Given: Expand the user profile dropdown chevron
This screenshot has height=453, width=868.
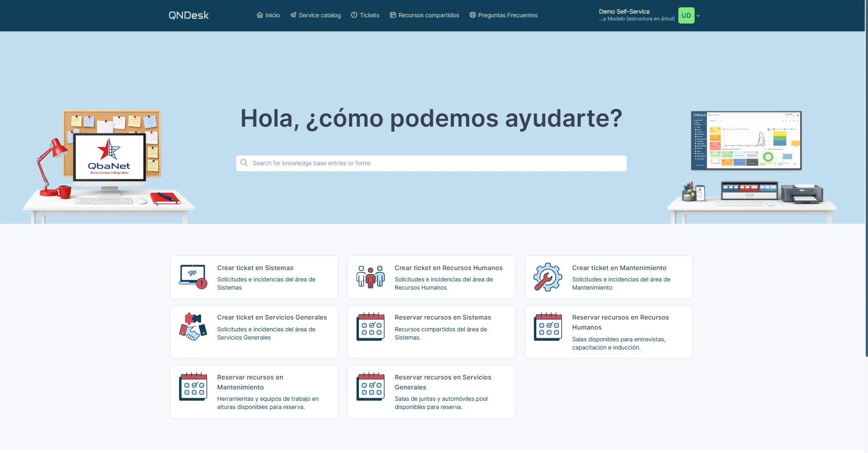Looking at the screenshot, I should (x=698, y=15).
